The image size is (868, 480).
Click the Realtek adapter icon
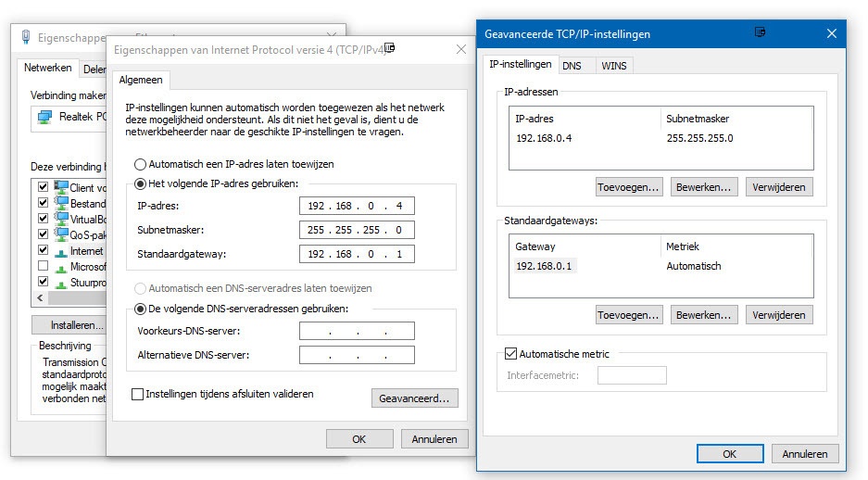[44, 118]
